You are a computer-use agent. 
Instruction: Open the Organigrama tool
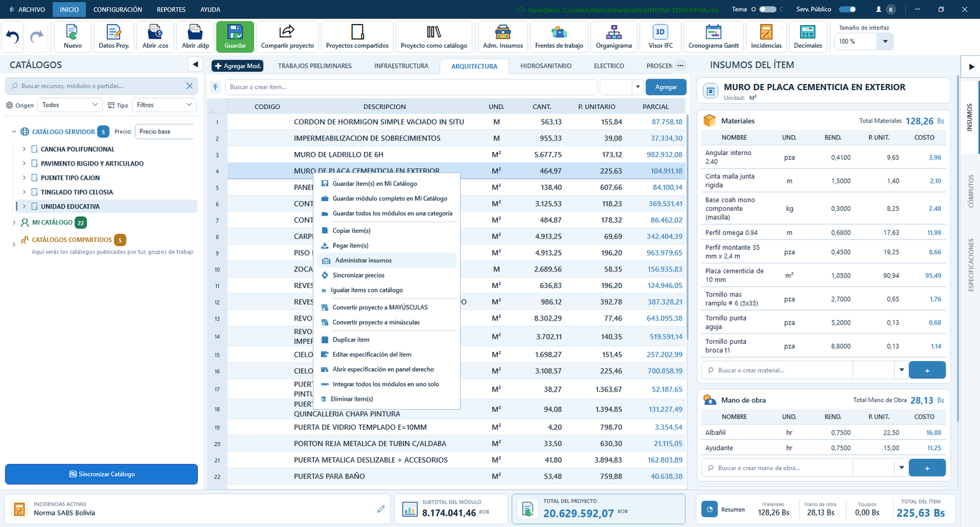click(614, 37)
